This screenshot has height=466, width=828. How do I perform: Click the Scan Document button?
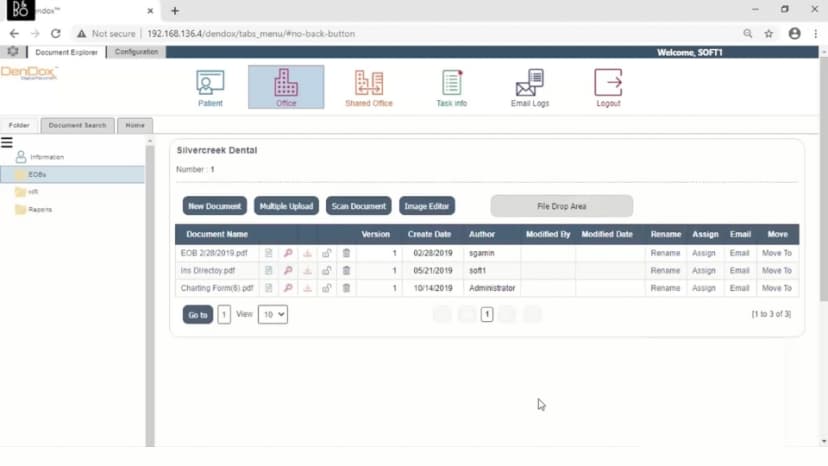coord(359,206)
